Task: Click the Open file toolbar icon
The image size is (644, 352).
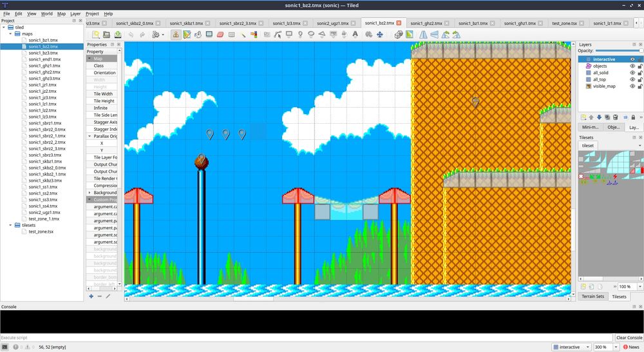Action: [x=106, y=35]
